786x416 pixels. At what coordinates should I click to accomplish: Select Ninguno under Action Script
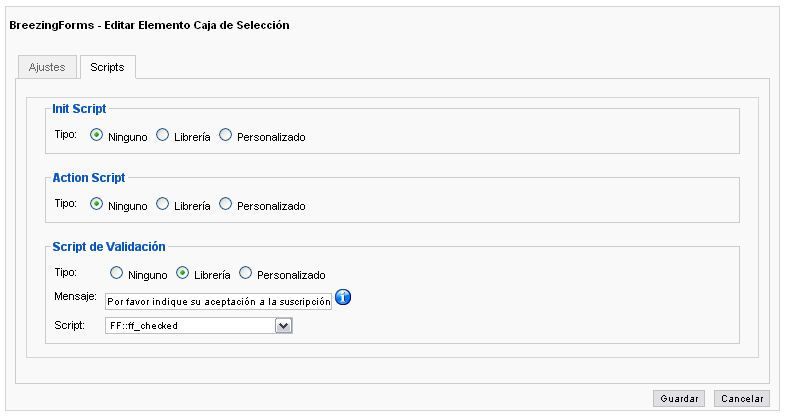point(96,204)
